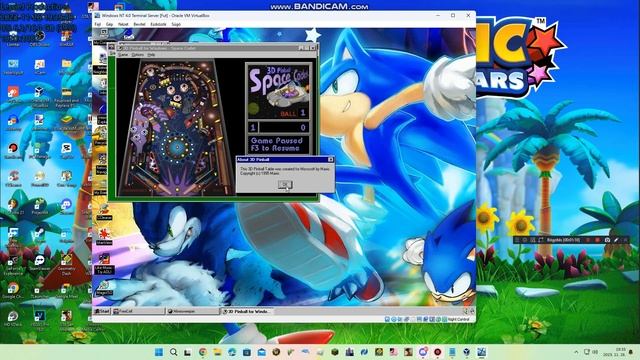Select the Discord desktop icon
Image resolution: width=640 pixels, height=360 pixels.
(67, 206)
